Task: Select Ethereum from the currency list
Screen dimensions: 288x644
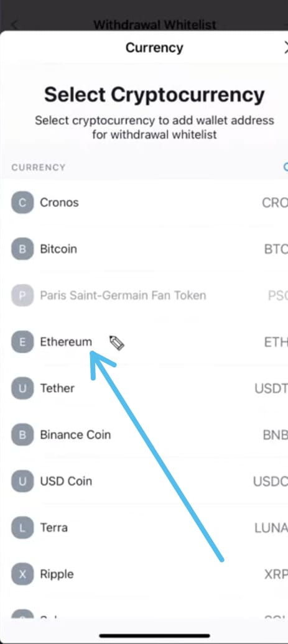Action: click(x=144, y=342)
